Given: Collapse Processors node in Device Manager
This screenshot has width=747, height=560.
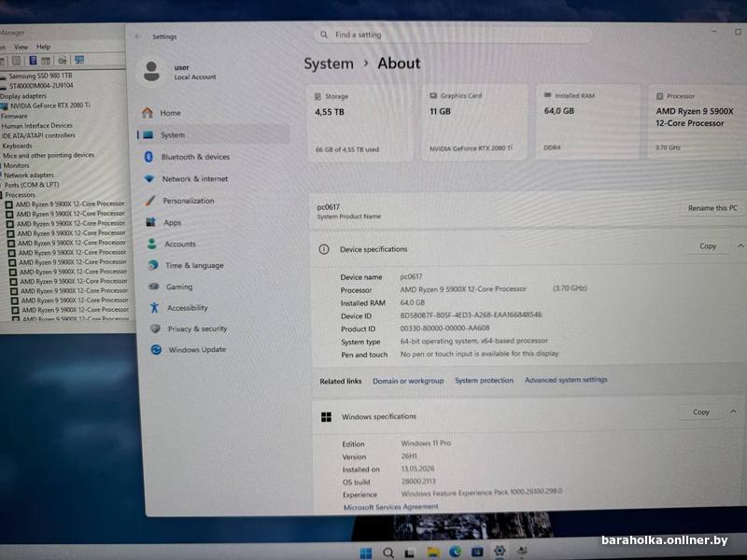Looking at the screenshot, I should 2,195.
